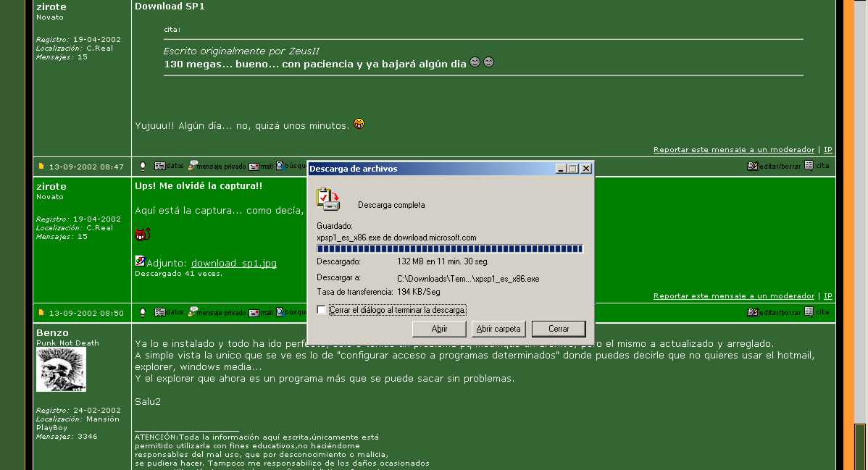Click the laughing smiley after 'quizá unos minutos'
This screenshot has height=470, width=868.
(x=359, y=124)
